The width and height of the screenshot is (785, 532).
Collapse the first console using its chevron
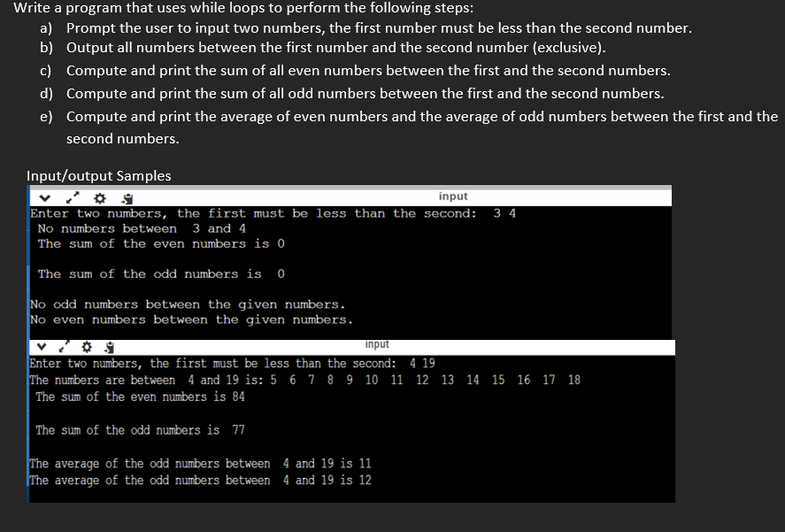(x=45, y=198)
